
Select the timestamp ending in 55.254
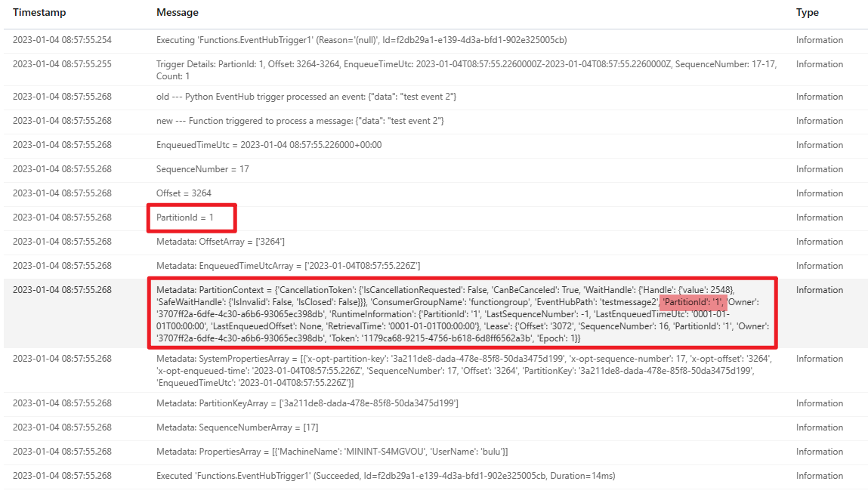click(62, 40)
